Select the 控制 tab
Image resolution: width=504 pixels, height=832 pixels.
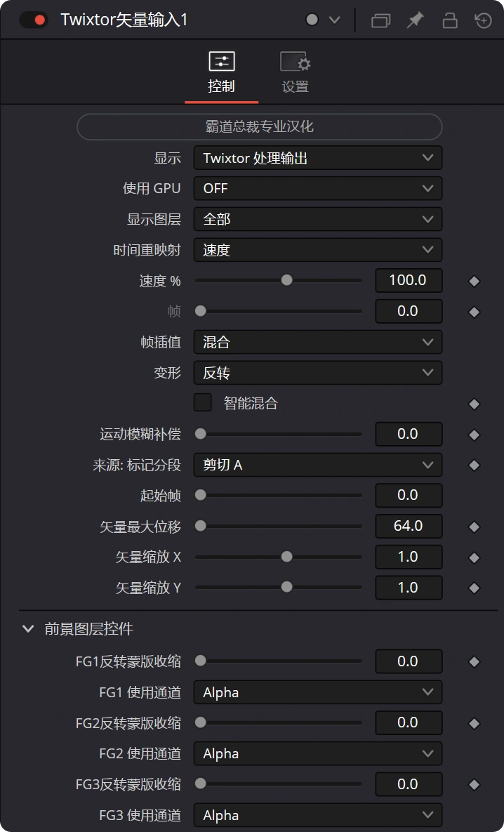(x=221, y=74)
